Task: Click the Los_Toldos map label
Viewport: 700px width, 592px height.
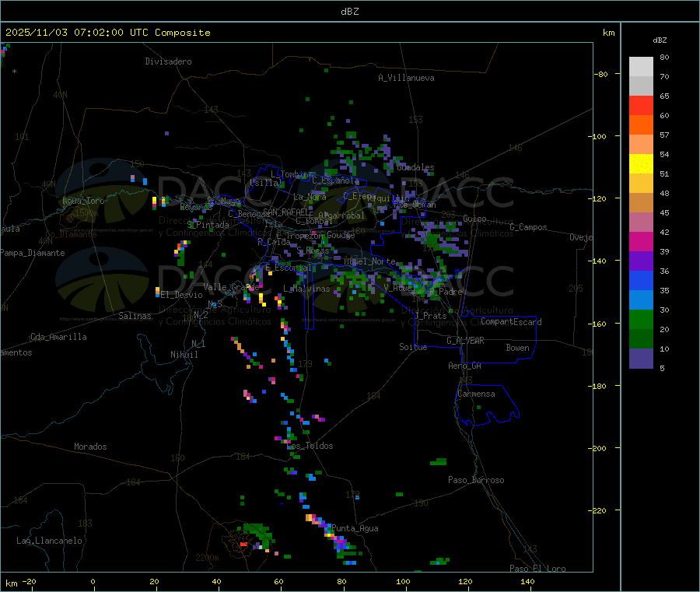Action: point(310,446)
